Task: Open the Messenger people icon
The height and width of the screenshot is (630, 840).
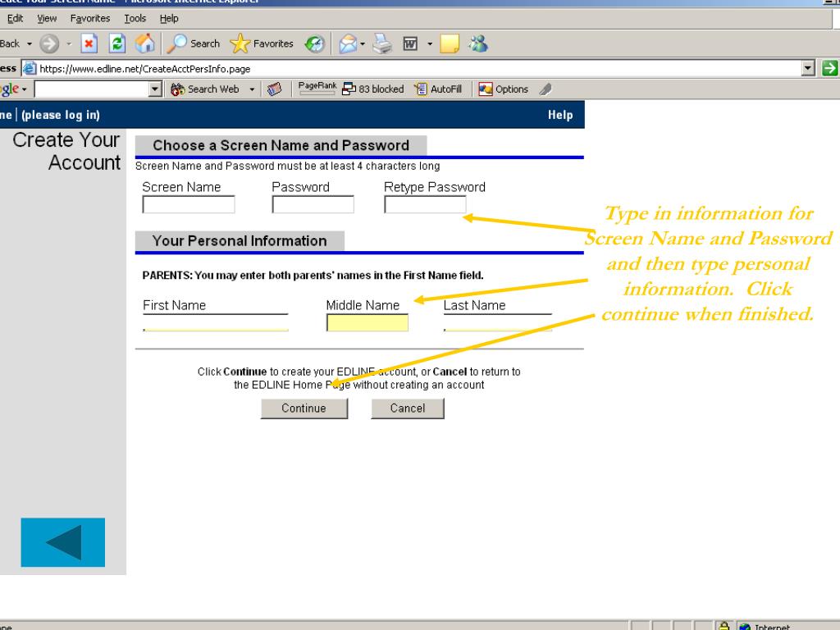Action: pyautogui.click(x=478, y=43)
